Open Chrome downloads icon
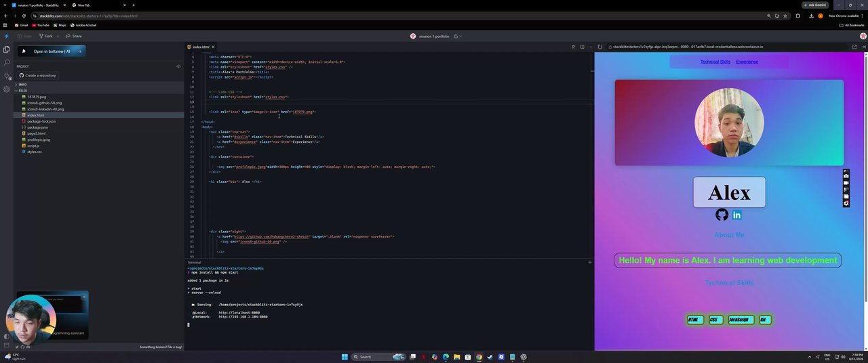The image size is (868, 363). pos(811,16)
